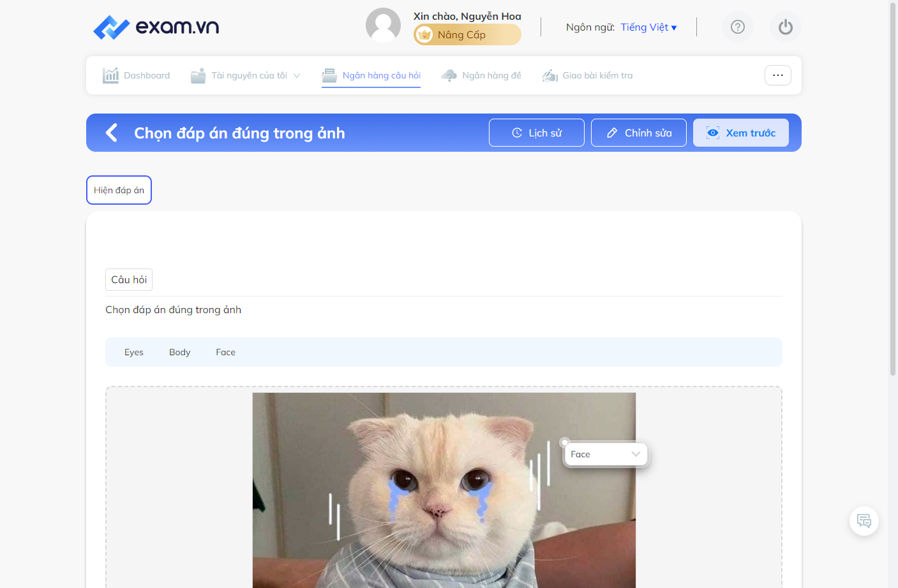Click the Ngân hàng câu hỏi icon
The image size is (898, 588).
(329, 75)
